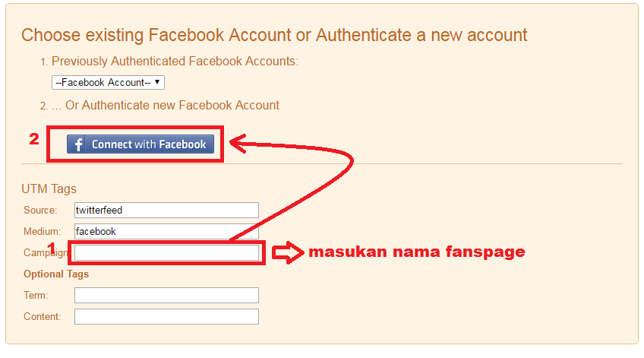The height and width of the screenshot is (358, 644).
Task: Click 'Or Authenticate new Facebook Account' text
Action: click(172, 105)
